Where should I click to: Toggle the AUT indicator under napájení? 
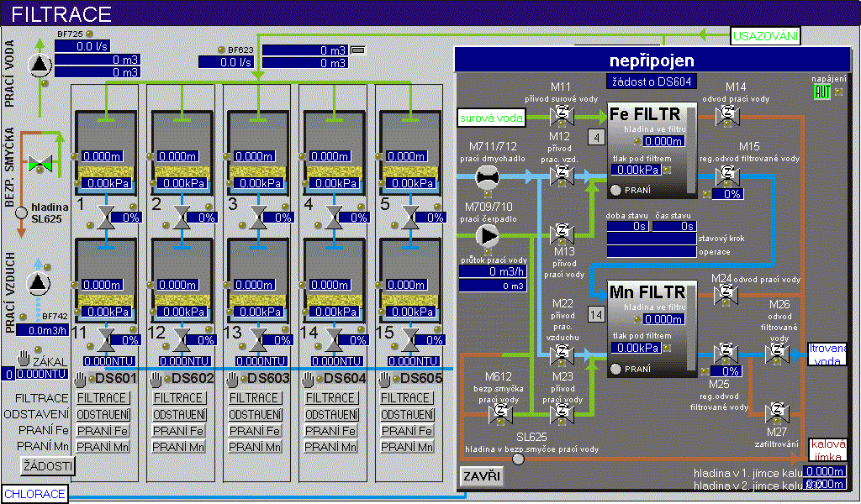pyautogui.click(x=821, y=92)
